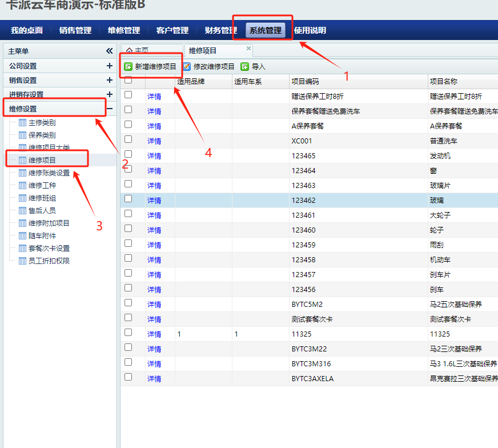The width and height of the screenshot is (498, 448).
Task: Click the home icon on the 主页 tab
Action: click(129, 51)
